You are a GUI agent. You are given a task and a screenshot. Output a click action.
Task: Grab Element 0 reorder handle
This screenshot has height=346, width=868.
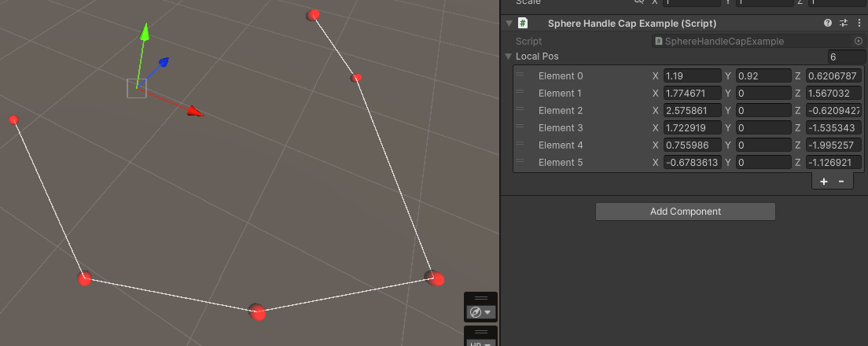click(520, 74)
